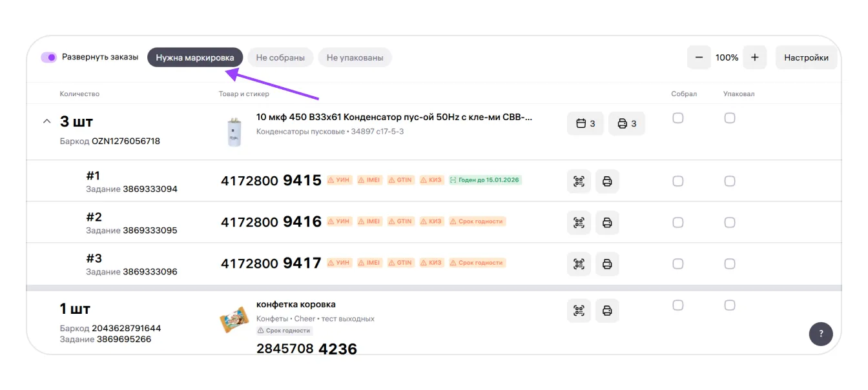Screen dimensions: 868x390
Task: Collapse the 3 шт order group
Action: 46,121
